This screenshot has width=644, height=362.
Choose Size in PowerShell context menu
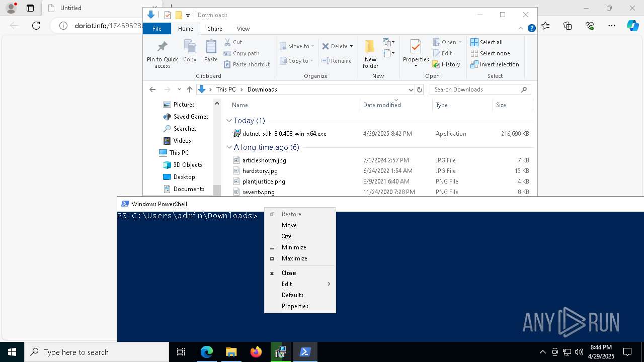[300, 236]
